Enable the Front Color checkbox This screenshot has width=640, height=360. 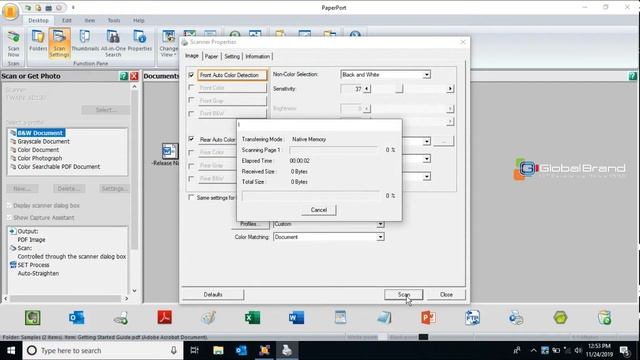coord(191,88)
